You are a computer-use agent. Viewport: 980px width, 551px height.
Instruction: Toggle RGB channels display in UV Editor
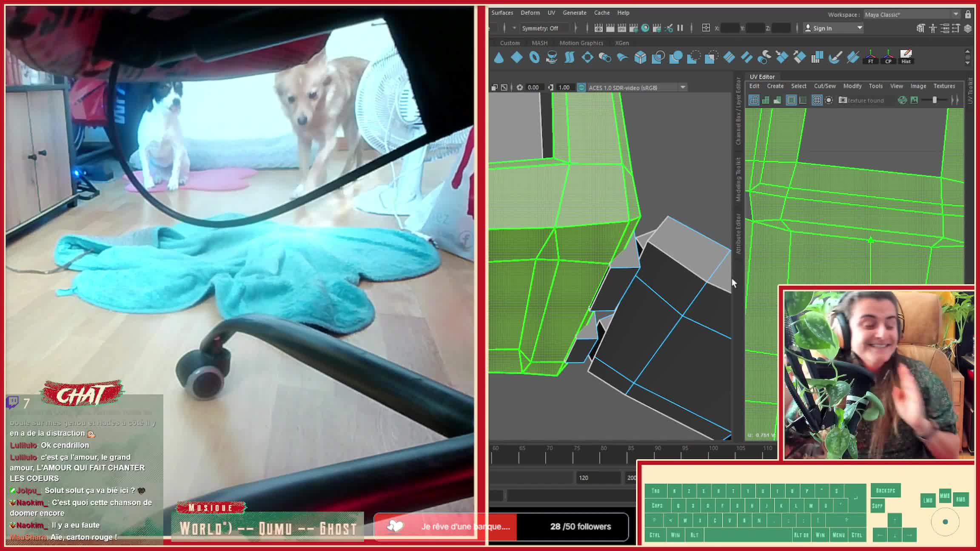(x=902, y=100)
